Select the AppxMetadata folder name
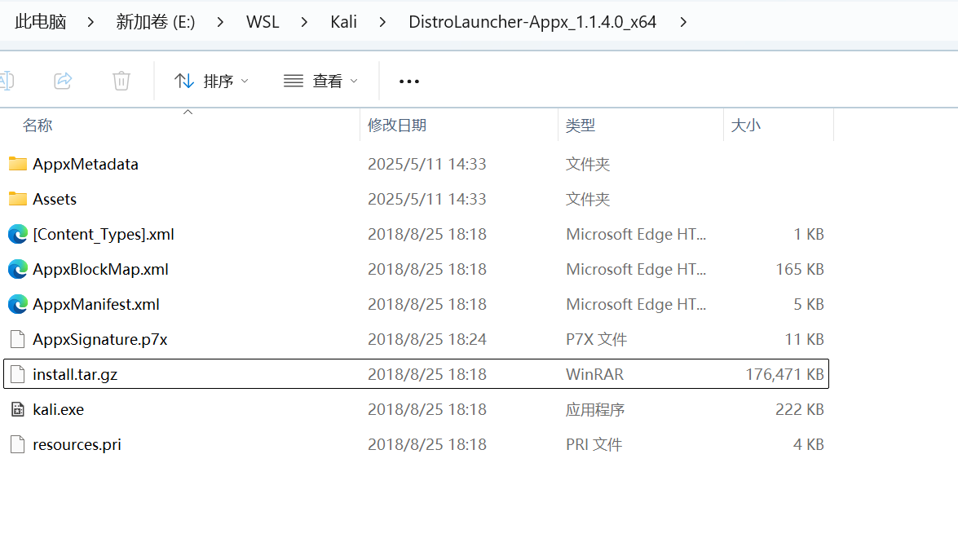 pyautogui.click(x=86, y=164)
